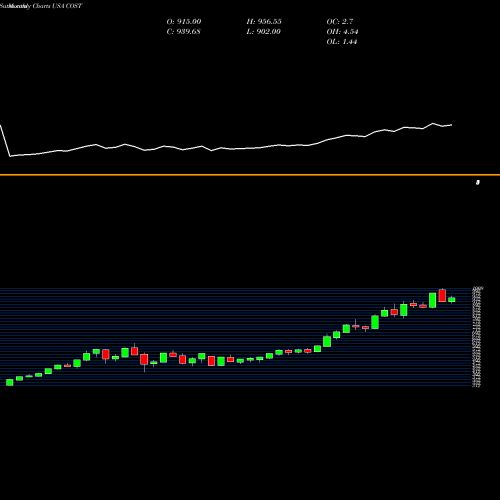This screenshot has width=500, height=500.
Task: Click the close price value C: 939.68
Action: (184, 31)
